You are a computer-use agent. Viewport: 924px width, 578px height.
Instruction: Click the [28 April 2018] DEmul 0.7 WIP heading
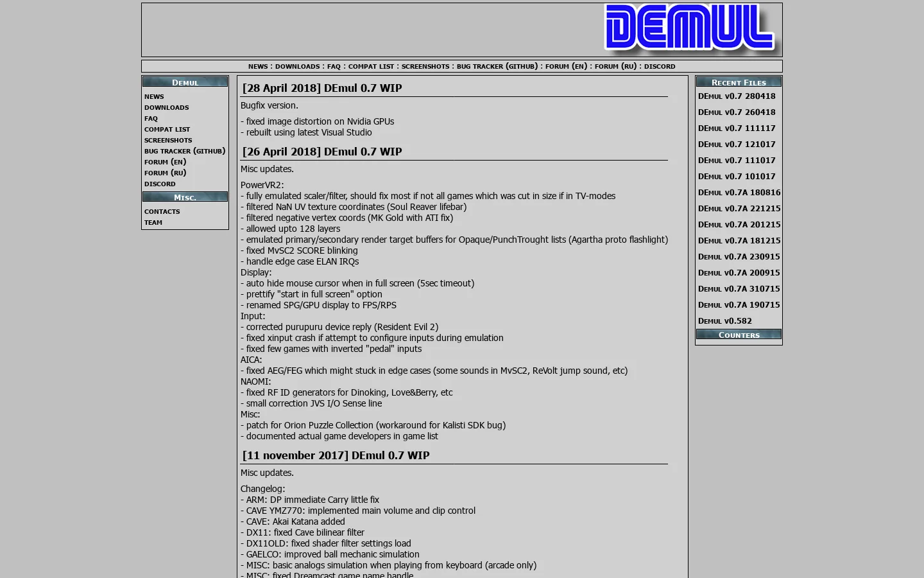coord(322,88)
